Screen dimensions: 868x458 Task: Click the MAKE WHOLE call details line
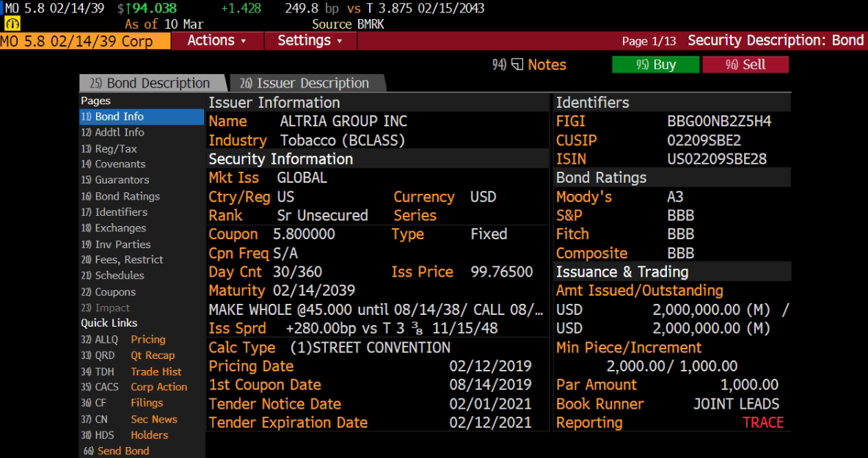376,310
